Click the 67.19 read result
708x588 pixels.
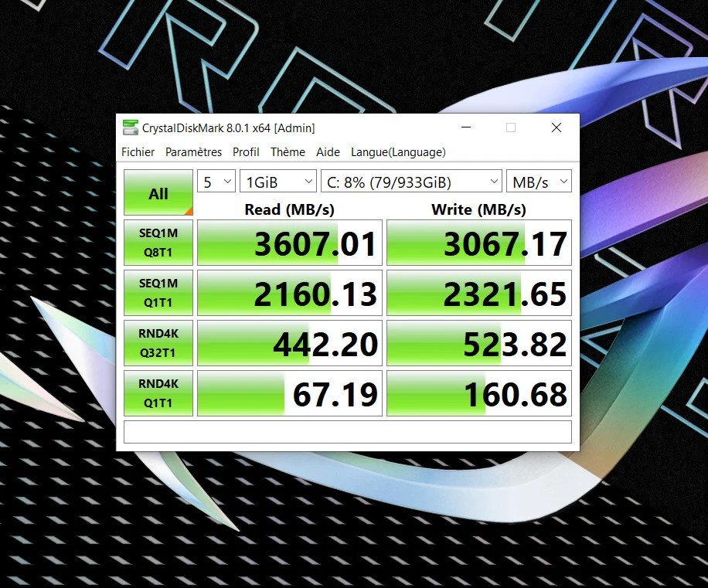tap(290, 393)
